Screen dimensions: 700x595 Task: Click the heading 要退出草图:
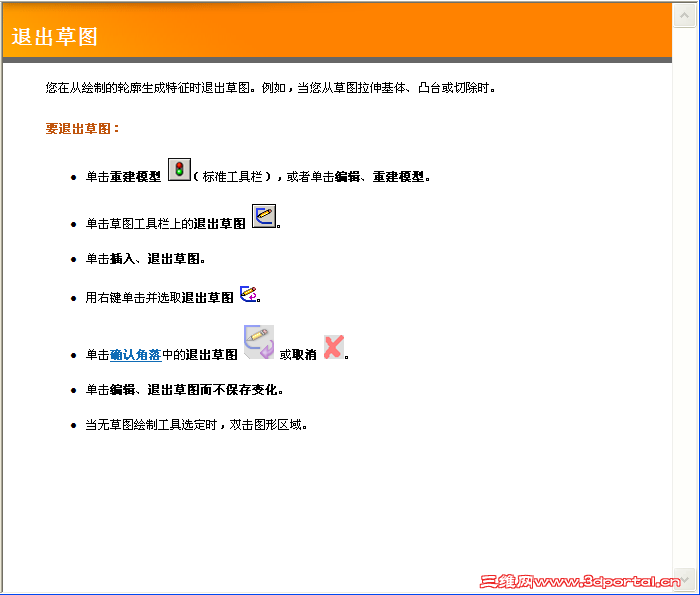(83, 129)
